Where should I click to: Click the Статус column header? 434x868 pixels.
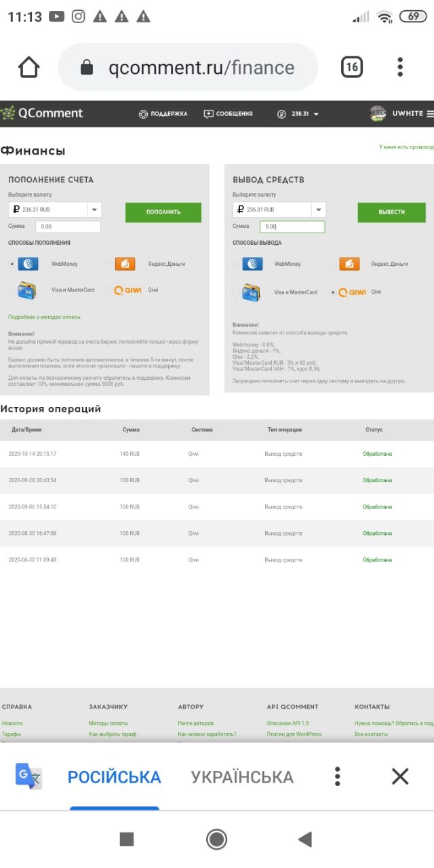[374, 430]
